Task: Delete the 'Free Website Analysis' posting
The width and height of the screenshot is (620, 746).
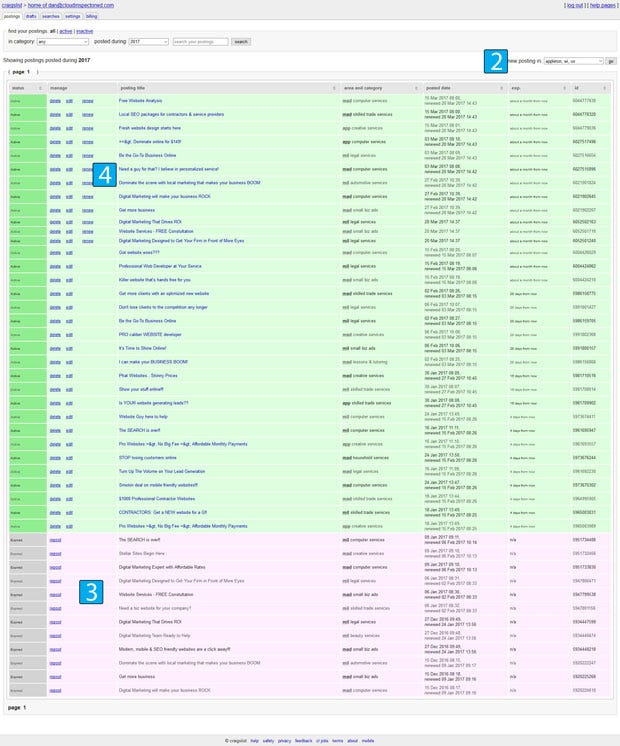Action: pos(55,101)
